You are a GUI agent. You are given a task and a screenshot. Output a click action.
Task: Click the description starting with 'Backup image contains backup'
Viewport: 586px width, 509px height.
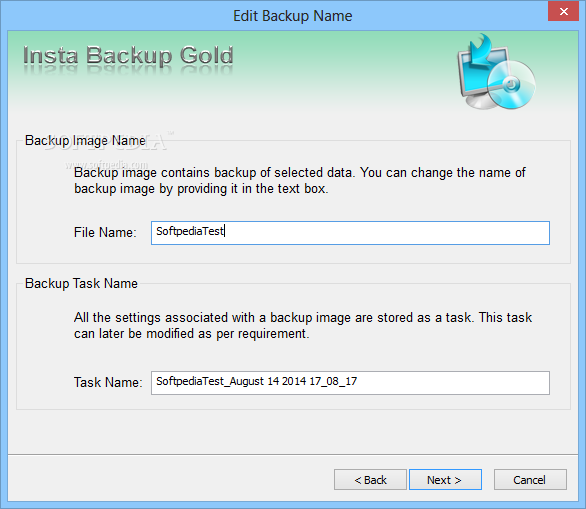[300, 181]
